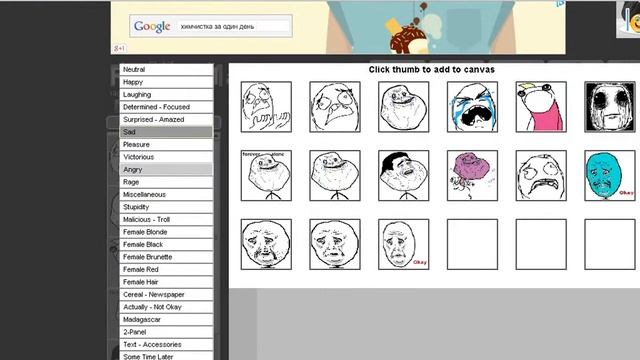
Task: Add forever alone stick figure with caption
Action: 266,176
